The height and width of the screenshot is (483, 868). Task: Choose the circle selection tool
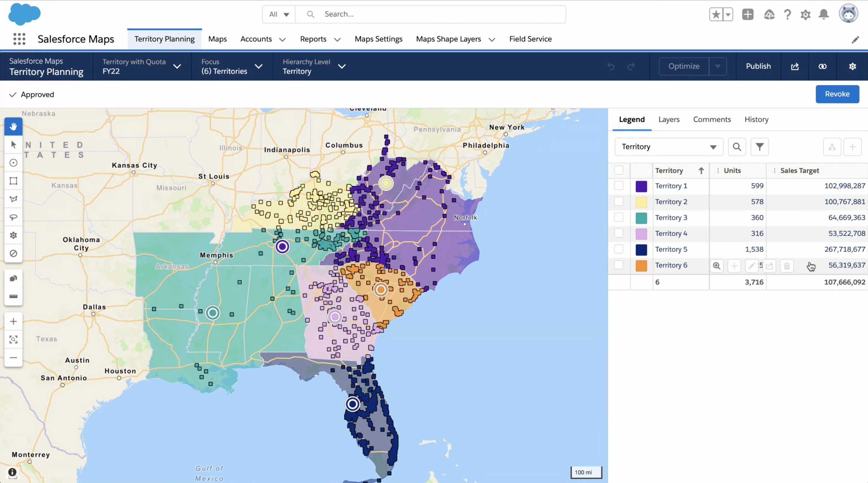tap(13, 163)
